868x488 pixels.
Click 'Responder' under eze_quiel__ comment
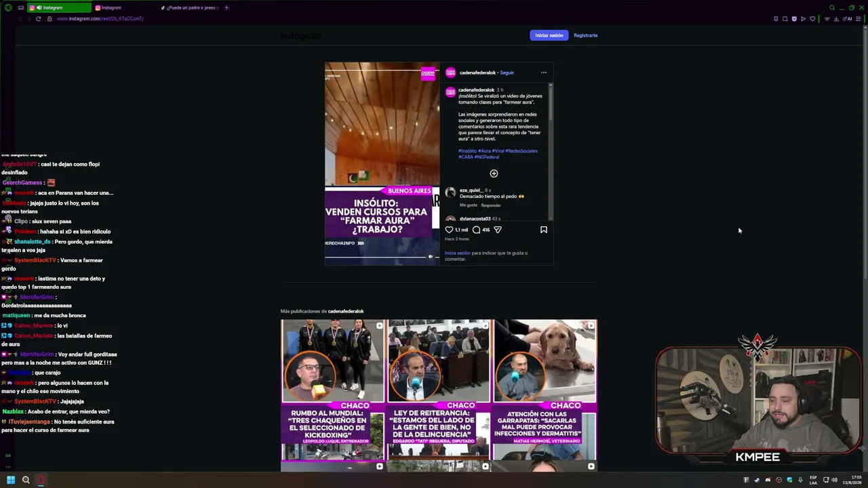pos(491,205)
